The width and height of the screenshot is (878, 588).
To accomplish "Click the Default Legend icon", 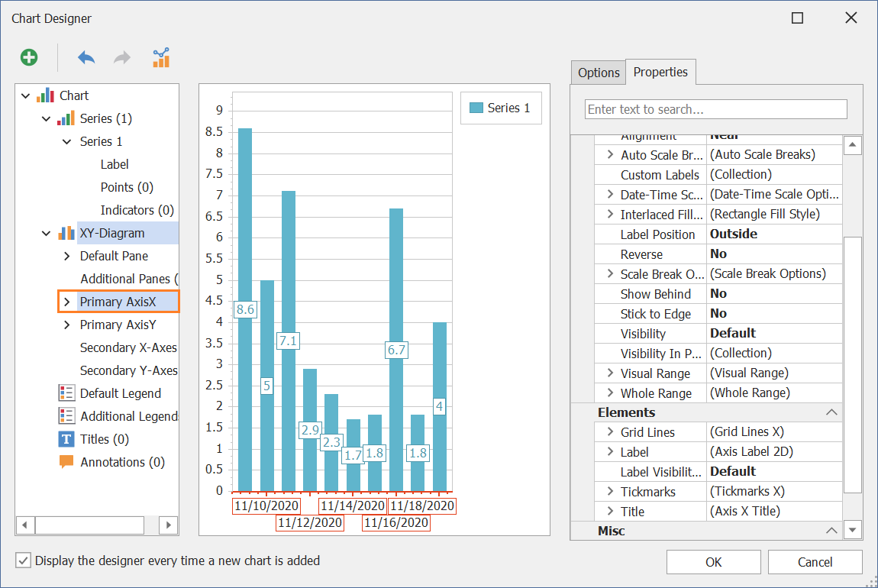I will (66, 393).
